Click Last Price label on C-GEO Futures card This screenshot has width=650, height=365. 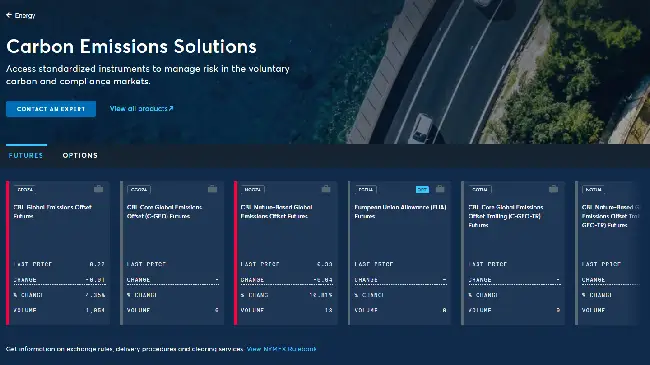click(x=146, y=264)
